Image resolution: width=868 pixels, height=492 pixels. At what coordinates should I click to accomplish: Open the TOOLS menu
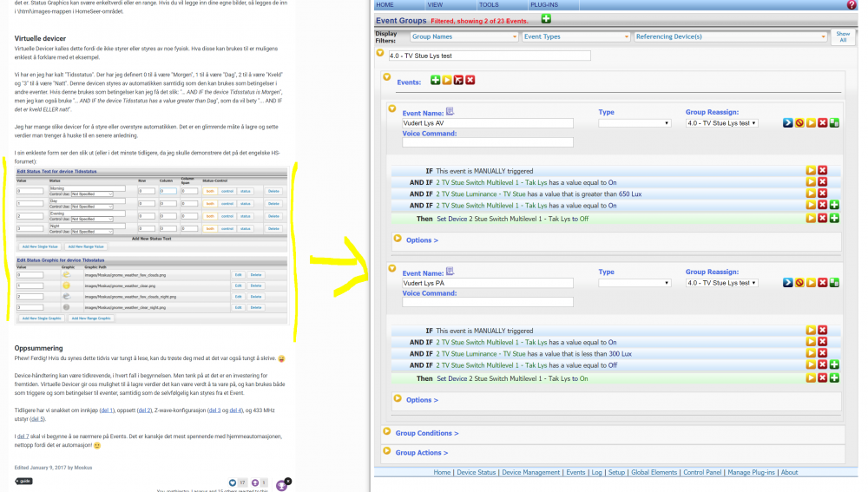(x=489, y=4)
